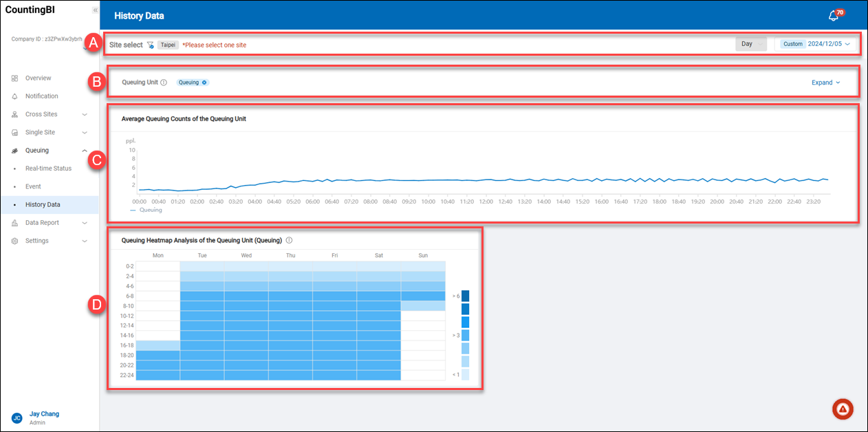The width and height of the screenshot is (868, 432).
Task: Open the Real-time Status page
Action: point(48,169)
